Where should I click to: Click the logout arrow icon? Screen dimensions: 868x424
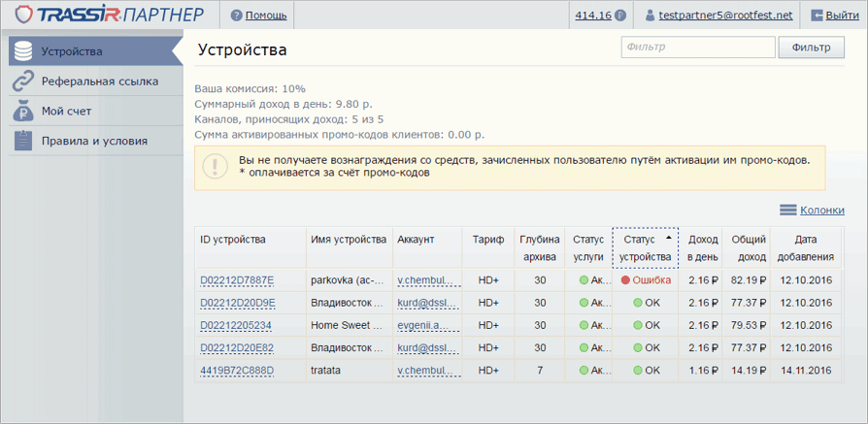coord(817,16)
